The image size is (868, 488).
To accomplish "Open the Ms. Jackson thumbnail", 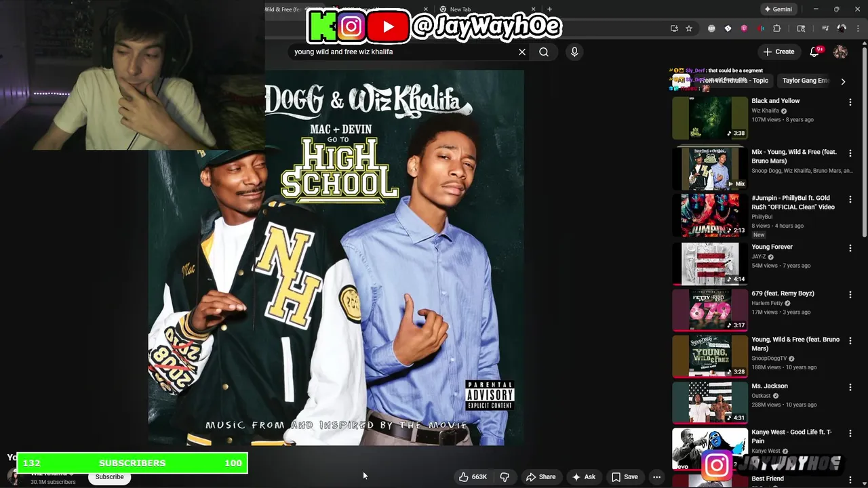I will 710,403.
